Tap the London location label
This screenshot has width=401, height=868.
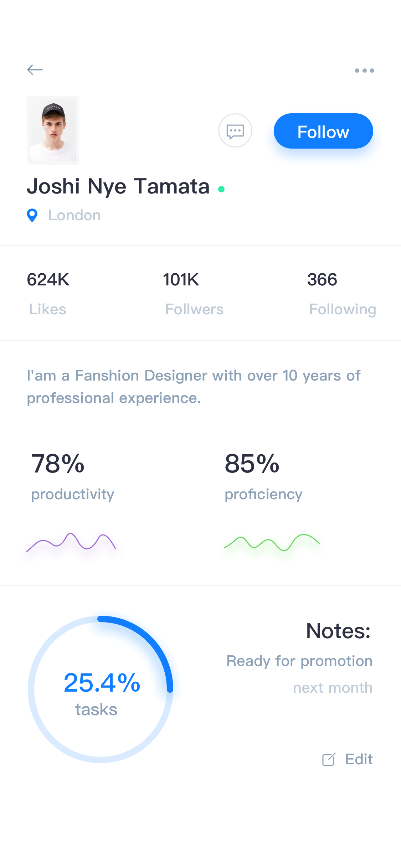click(74, 215)
